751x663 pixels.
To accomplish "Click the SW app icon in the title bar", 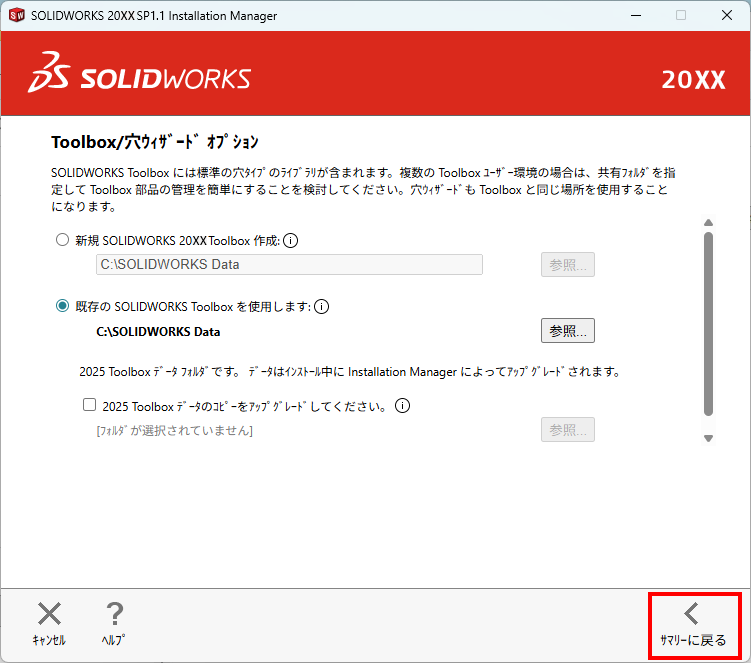I will 17,15.
